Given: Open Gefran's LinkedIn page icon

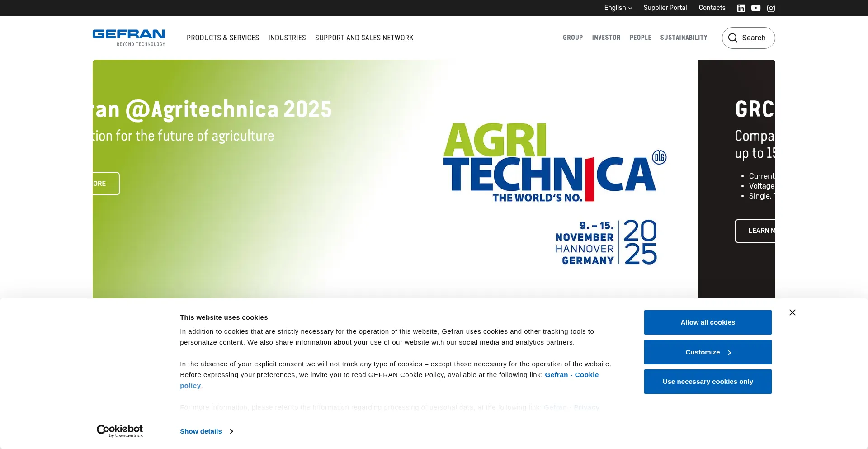Looking at the screenshot, I should (741, 8).
